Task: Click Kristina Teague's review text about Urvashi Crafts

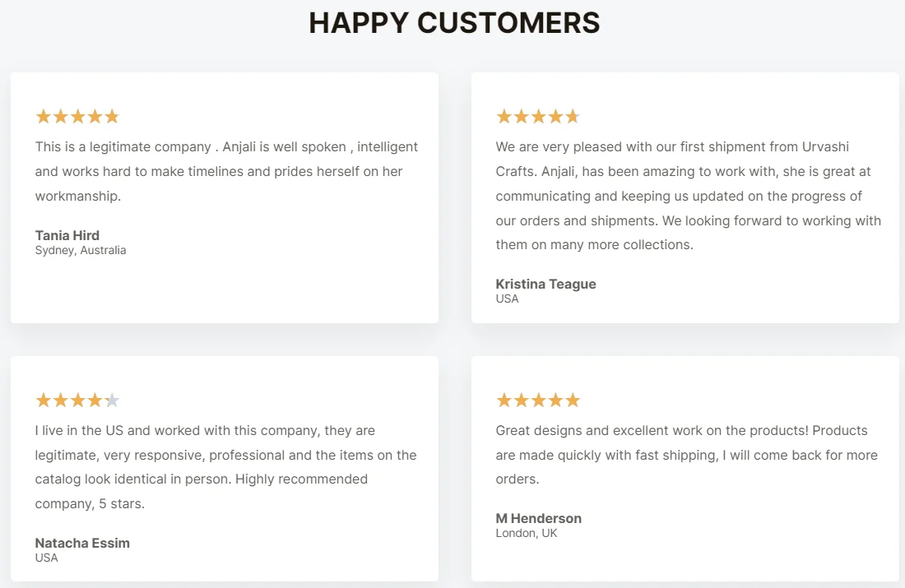Action: click(x=687, y=196)
